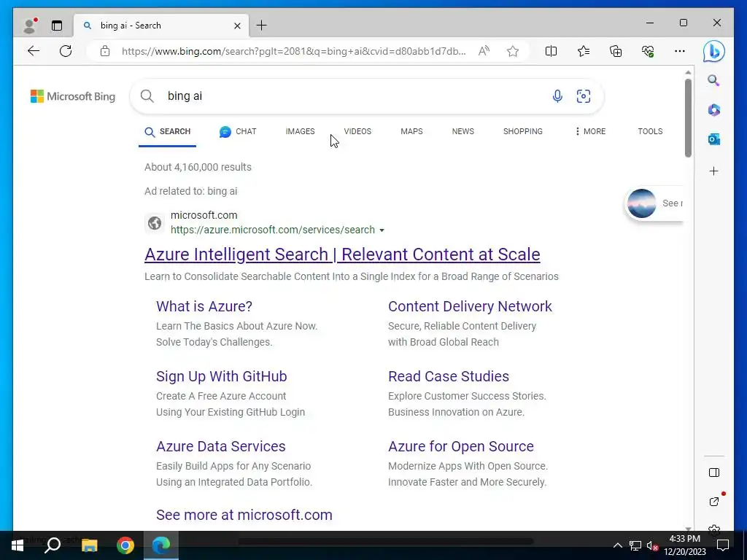This screenshot has height=560, width=747.
Task: Click the globe icon beside microsoft.com
Action: [x=155, y=223]
